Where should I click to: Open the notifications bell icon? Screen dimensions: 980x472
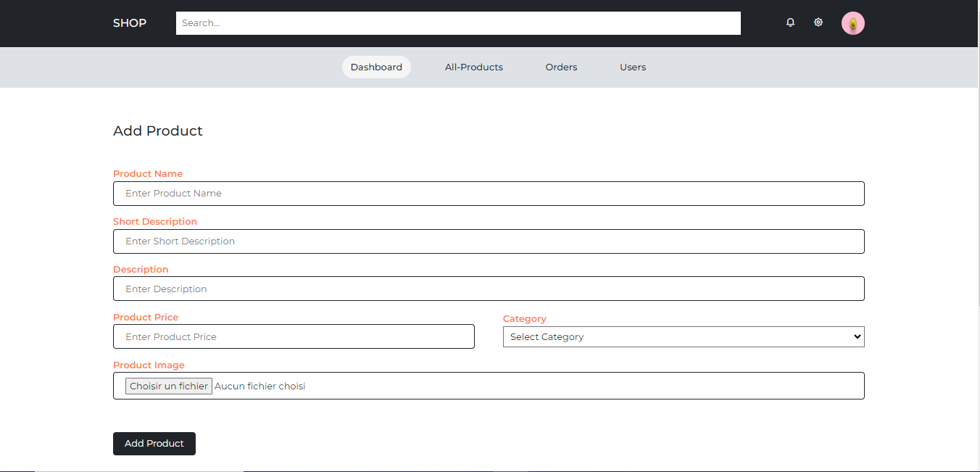790,22
